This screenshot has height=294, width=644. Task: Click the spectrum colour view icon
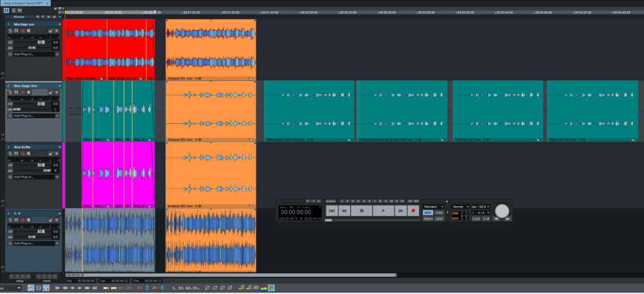264,288
